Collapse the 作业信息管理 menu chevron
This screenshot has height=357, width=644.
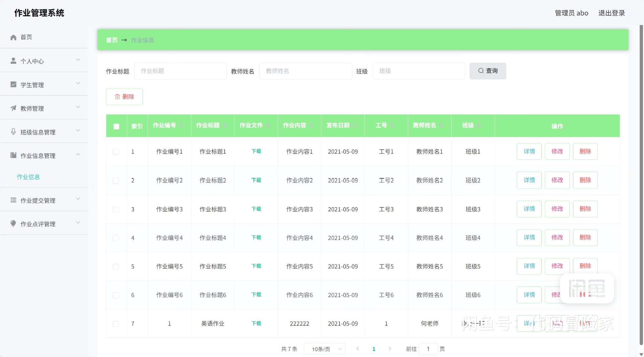tap(78, 154)
